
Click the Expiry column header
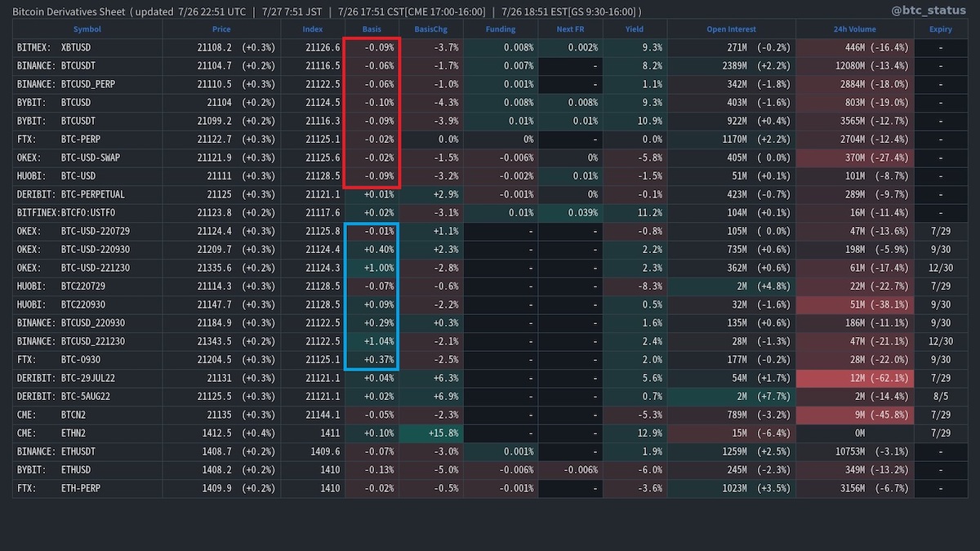tap(941, 29)
